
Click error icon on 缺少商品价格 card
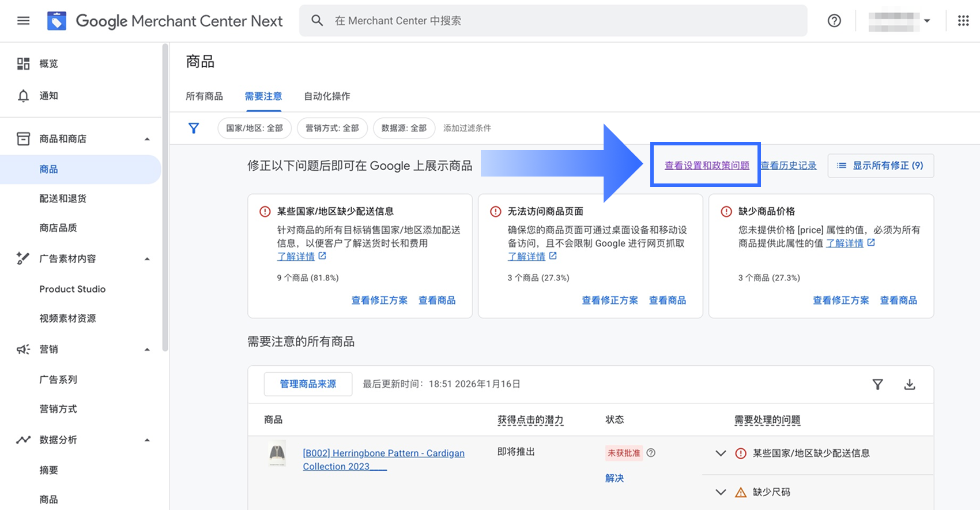(x=726, y=211)
